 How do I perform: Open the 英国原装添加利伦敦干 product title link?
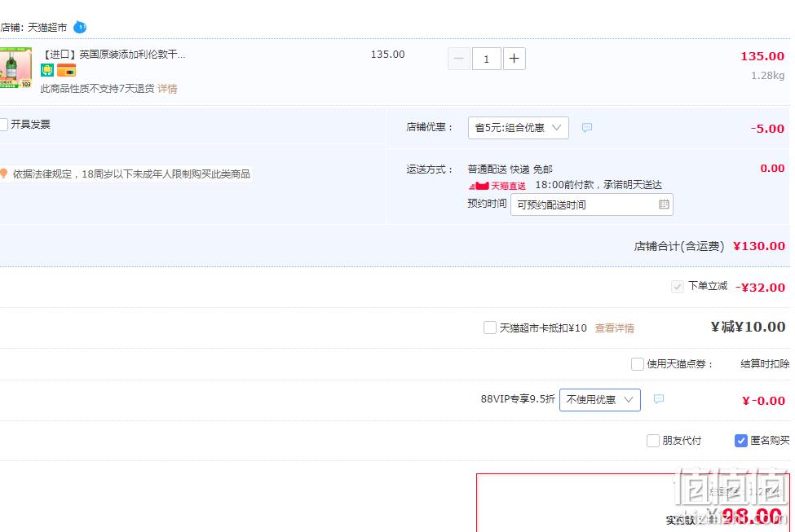click(113, 55)
